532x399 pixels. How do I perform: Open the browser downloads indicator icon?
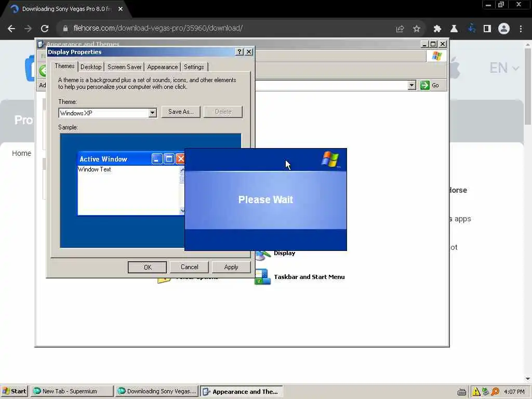[471, 29]
